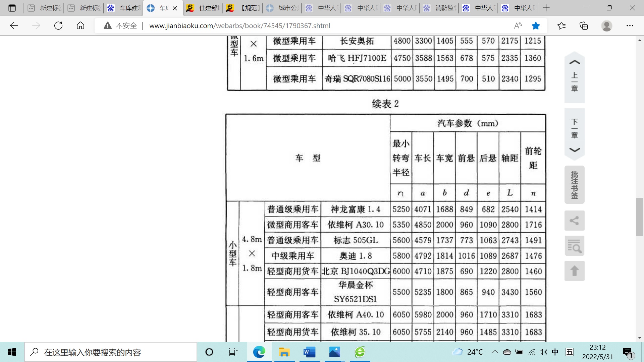Switch to the 住建部 tab
This screenshot has width=644, height=362.
coord(203,8)
